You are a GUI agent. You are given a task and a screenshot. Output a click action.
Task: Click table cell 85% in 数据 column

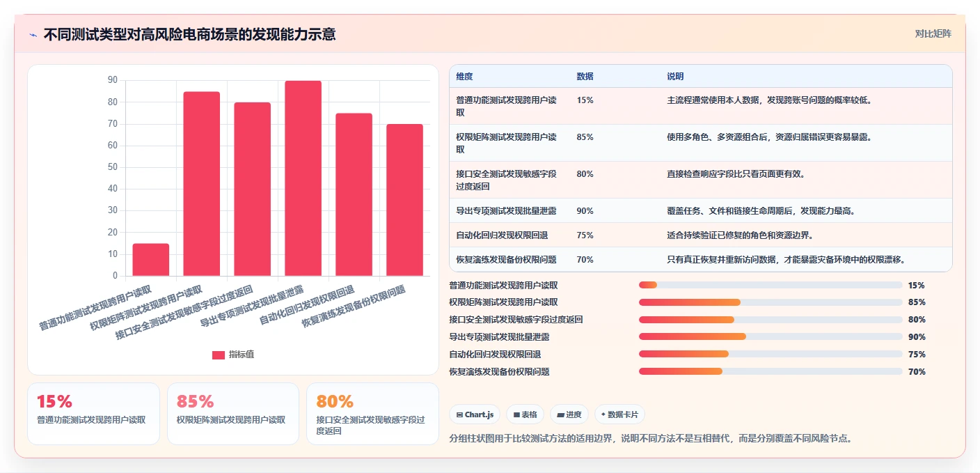pos(585,137)
